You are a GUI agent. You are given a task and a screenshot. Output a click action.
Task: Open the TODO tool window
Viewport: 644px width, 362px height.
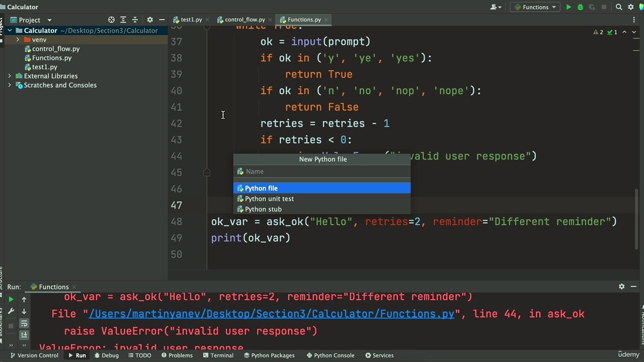[x=139, y=355]
